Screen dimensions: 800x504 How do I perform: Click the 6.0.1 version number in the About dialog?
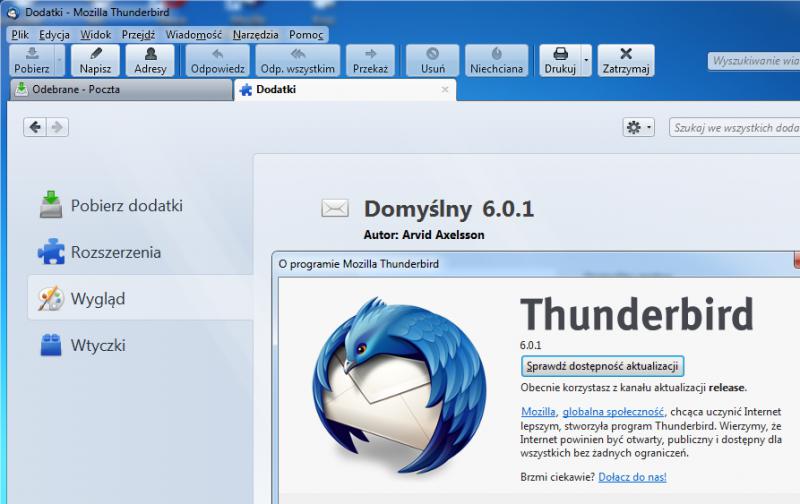531,345
